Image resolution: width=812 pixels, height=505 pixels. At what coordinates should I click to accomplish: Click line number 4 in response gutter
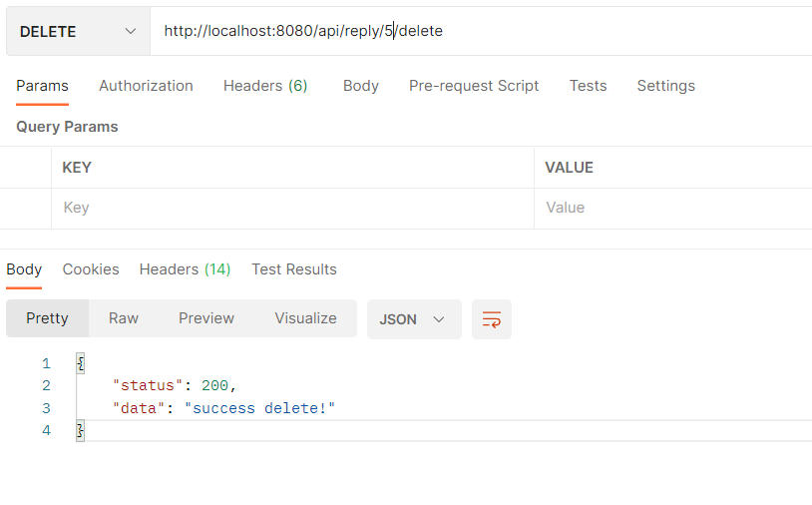[x=46, y=430]
